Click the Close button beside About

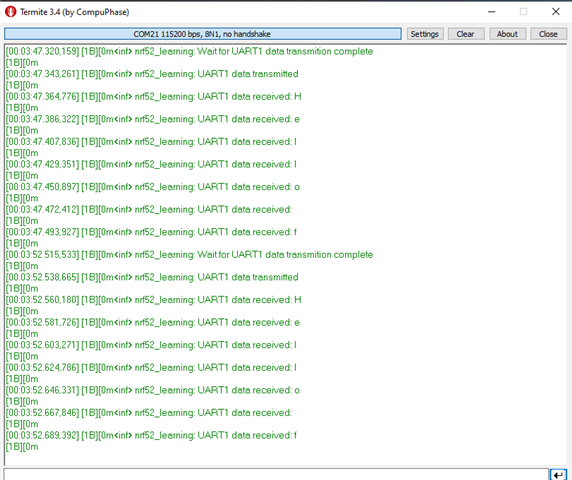pyautogui.click(x=548, y=34)
